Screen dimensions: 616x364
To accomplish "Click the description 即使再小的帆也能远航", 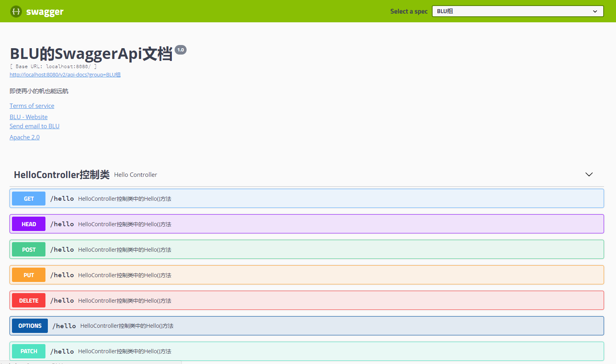I will [x=39, y=91].
